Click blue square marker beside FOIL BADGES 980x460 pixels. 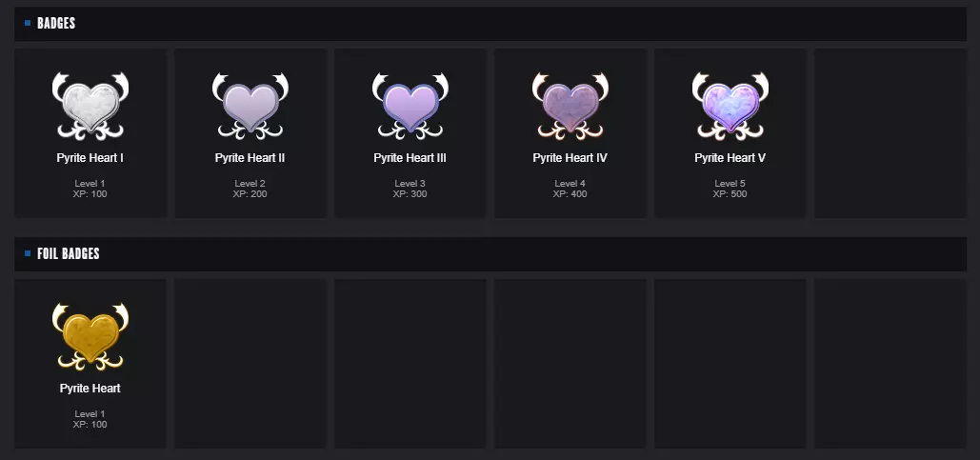tap(28, 253)
